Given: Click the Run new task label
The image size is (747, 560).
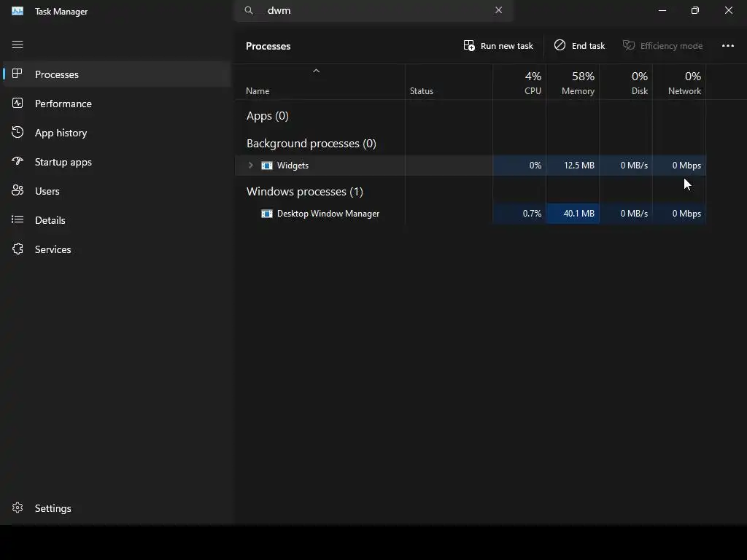Looking at the screenshot, I should click(506, 46).
